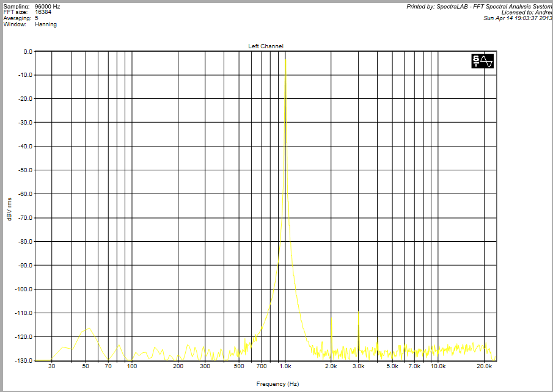Select the FFT size value "16384"

(x=43, y=12)
